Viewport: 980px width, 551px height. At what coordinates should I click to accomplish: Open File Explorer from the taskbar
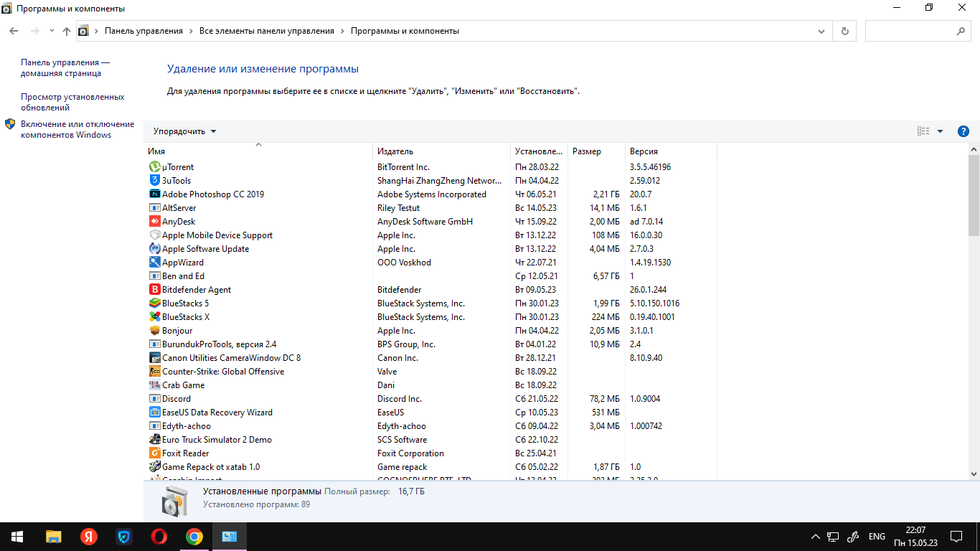click(x=53, y=537)
